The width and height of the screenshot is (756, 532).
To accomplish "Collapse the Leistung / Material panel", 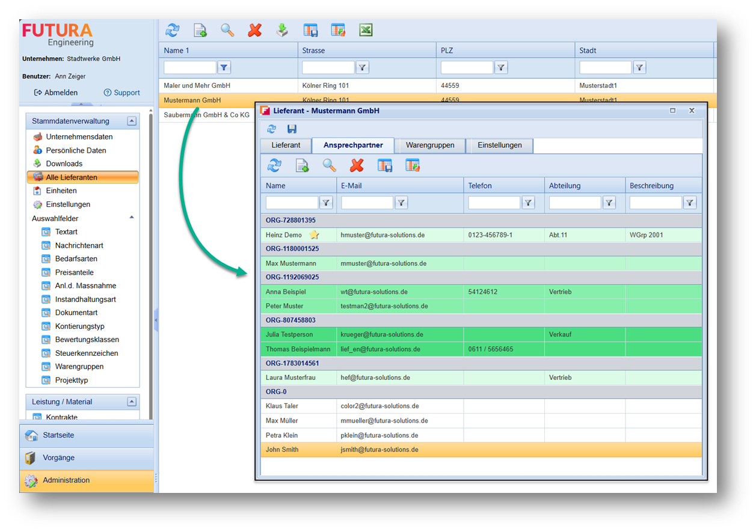I will pos(132,402).
